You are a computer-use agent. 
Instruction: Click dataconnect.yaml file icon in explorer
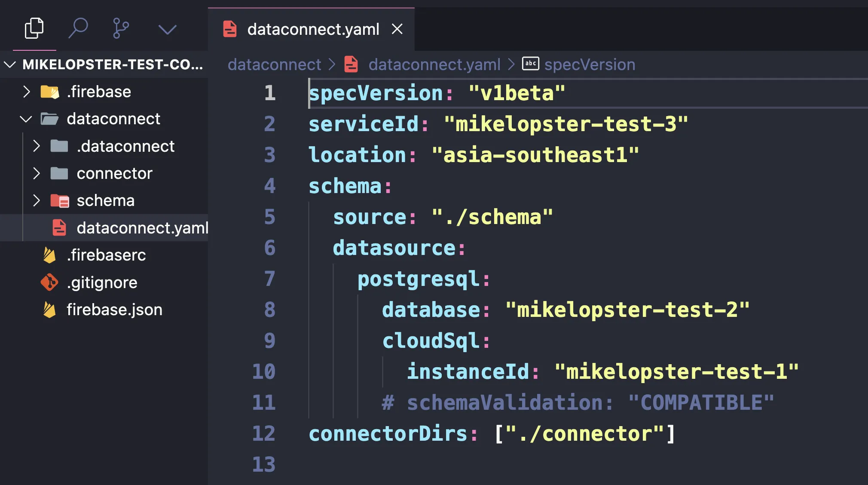[59, 228]
